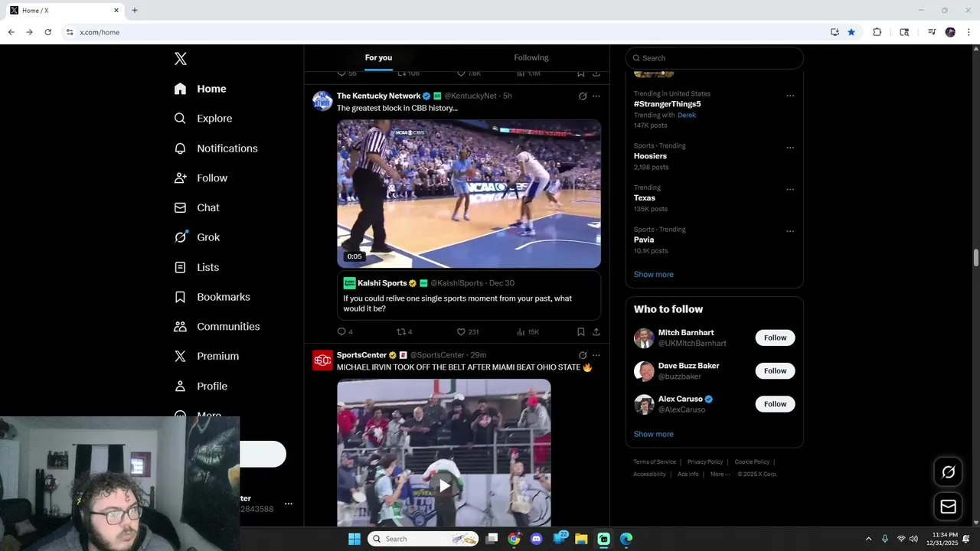Open the Pavia trending topic
Viewport: 980px width, 551px height.
click(644, 240)
